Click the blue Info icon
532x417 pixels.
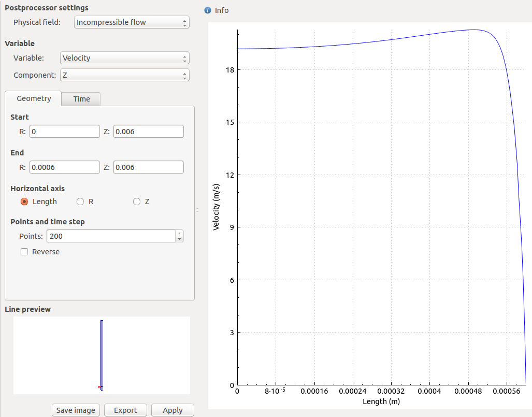pos(208,10)
